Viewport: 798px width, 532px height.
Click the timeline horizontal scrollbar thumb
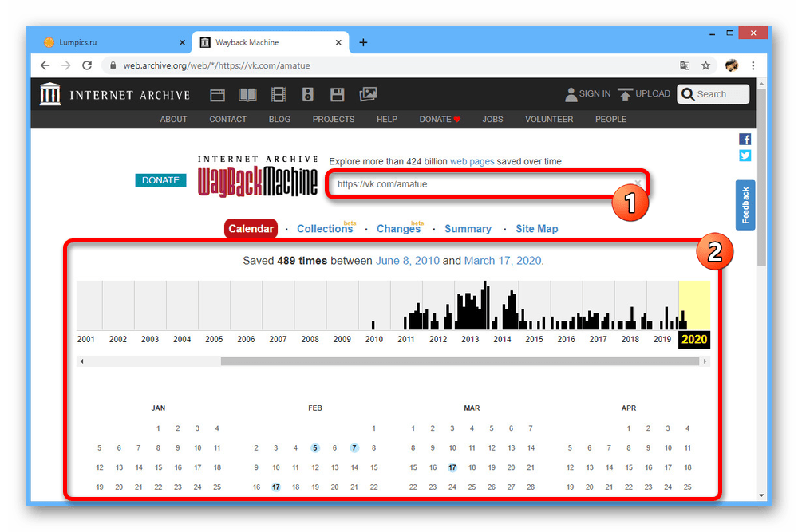click(460, 361)
